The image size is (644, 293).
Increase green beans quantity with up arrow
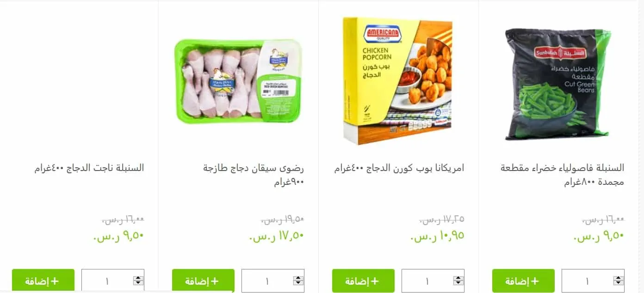tap(619, 278)
